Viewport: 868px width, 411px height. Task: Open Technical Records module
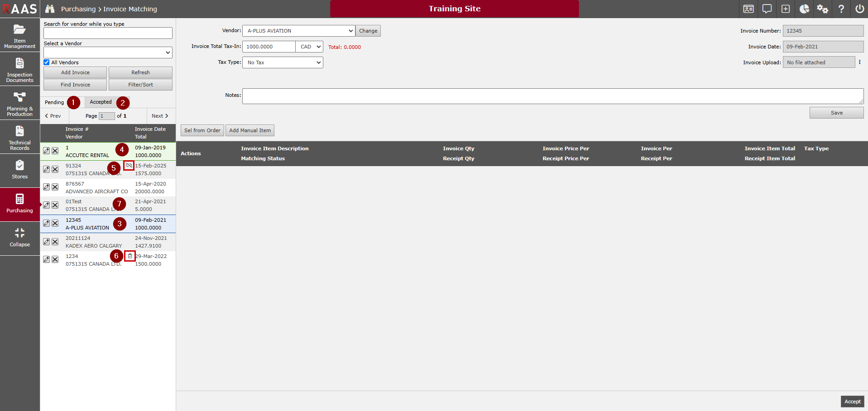(19, 137)
